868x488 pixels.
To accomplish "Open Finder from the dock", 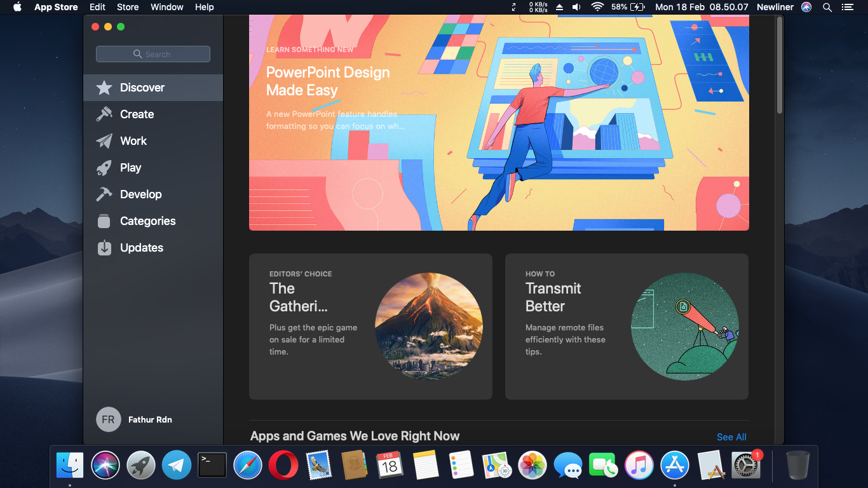I will click(x=70, y=465).
